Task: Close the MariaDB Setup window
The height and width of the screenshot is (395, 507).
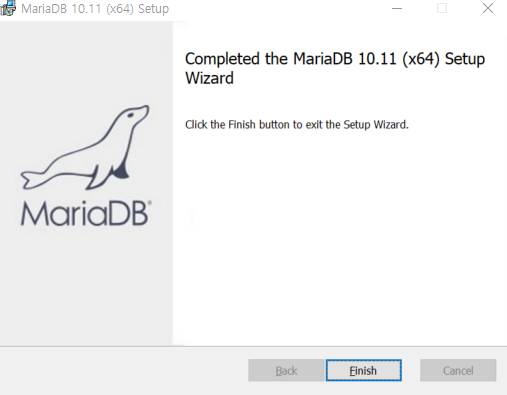Action: (488, 8)
